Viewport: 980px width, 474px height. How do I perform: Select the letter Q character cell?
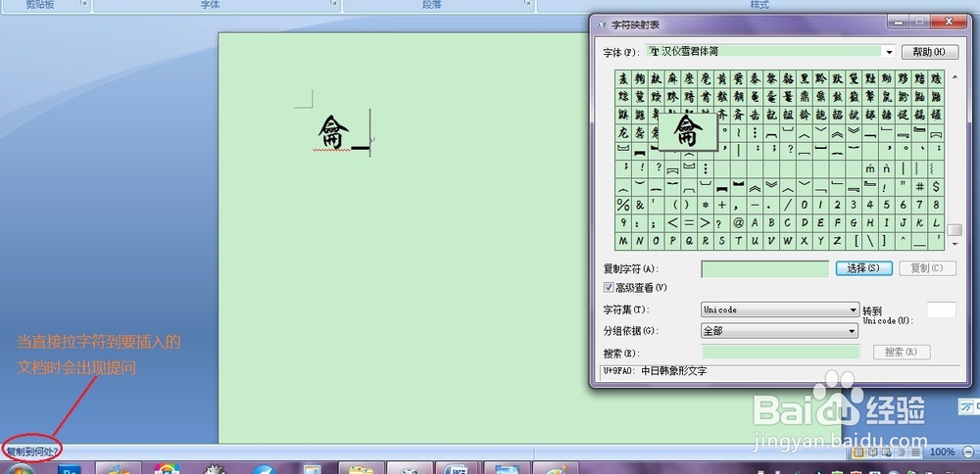point(689,241)
